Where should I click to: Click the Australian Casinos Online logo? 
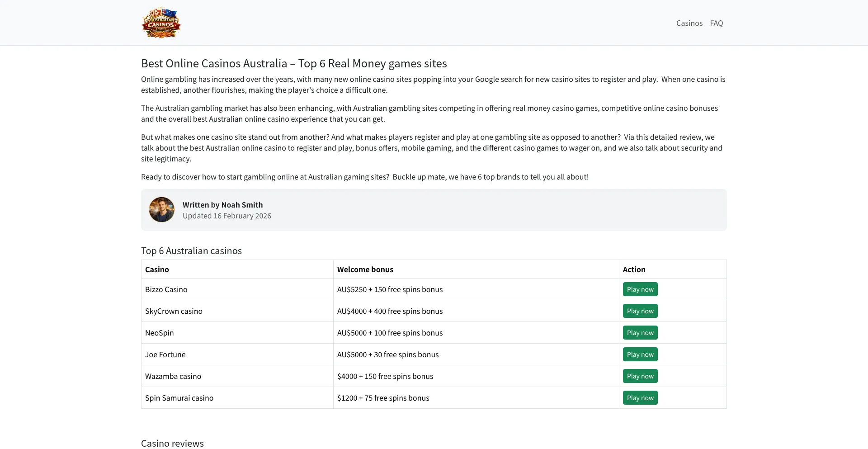161,23
